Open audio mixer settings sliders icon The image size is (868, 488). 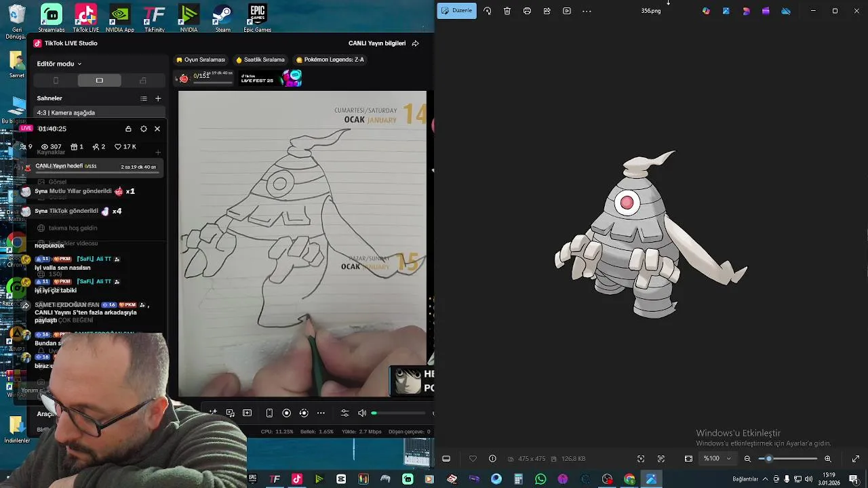pos(344,413)
